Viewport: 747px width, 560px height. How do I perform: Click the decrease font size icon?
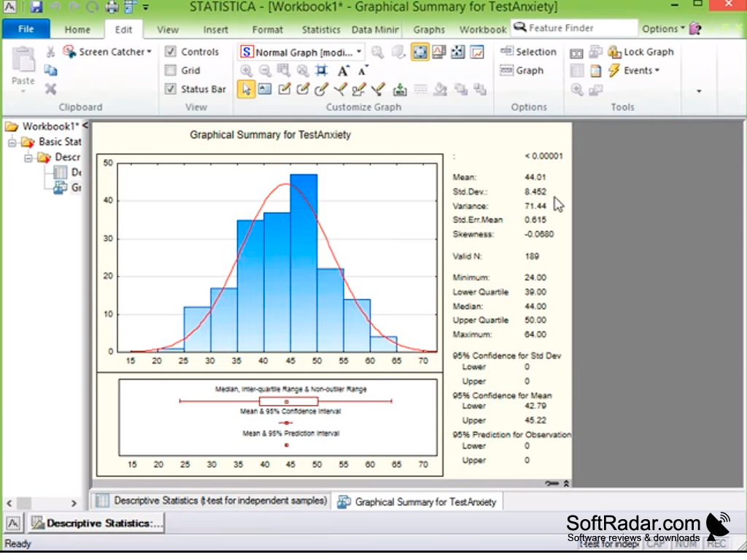[x=363, y=71]
